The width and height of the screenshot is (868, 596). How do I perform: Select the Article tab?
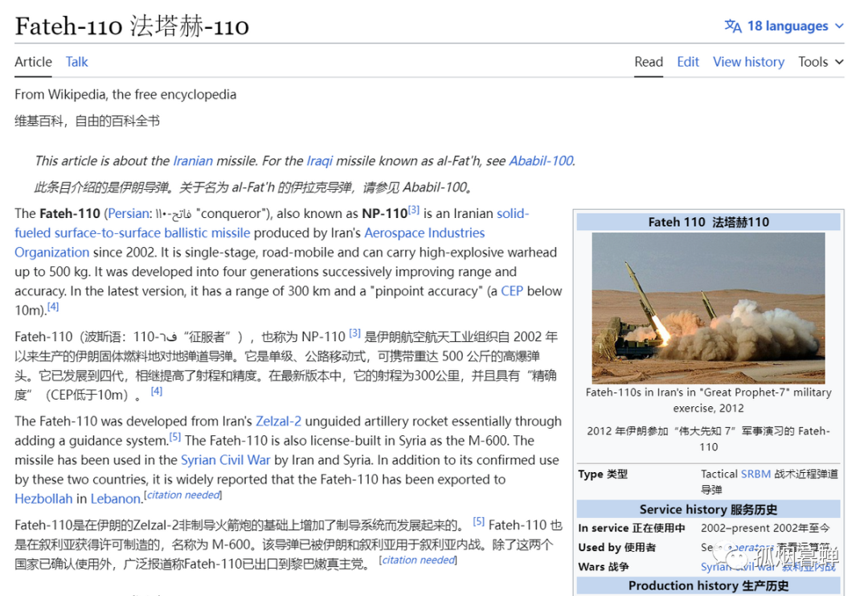(33, 62)
